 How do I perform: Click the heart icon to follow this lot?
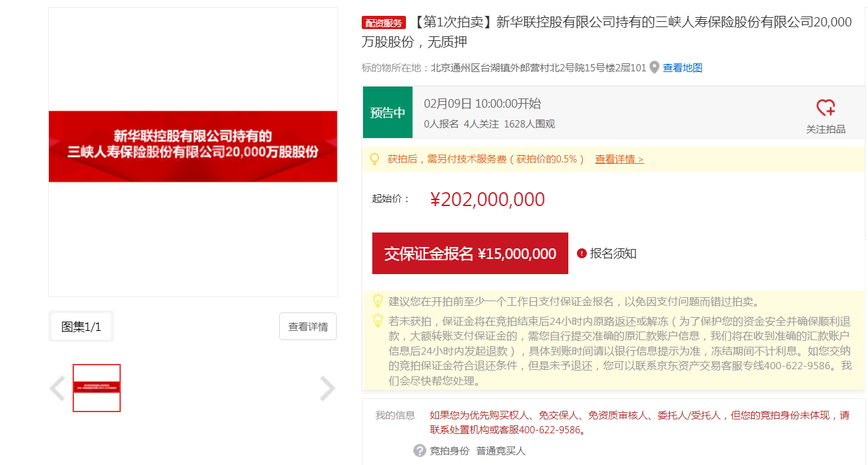click(826, 108)
